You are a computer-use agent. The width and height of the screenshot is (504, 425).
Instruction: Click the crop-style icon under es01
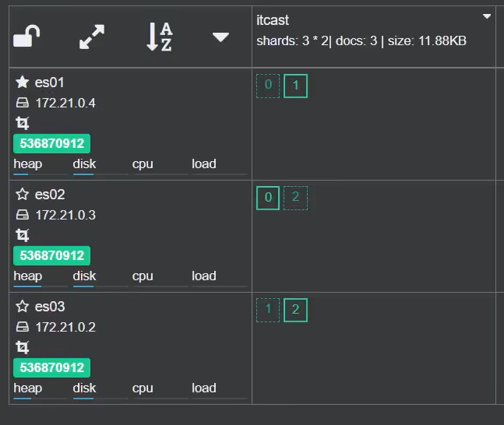23,123
